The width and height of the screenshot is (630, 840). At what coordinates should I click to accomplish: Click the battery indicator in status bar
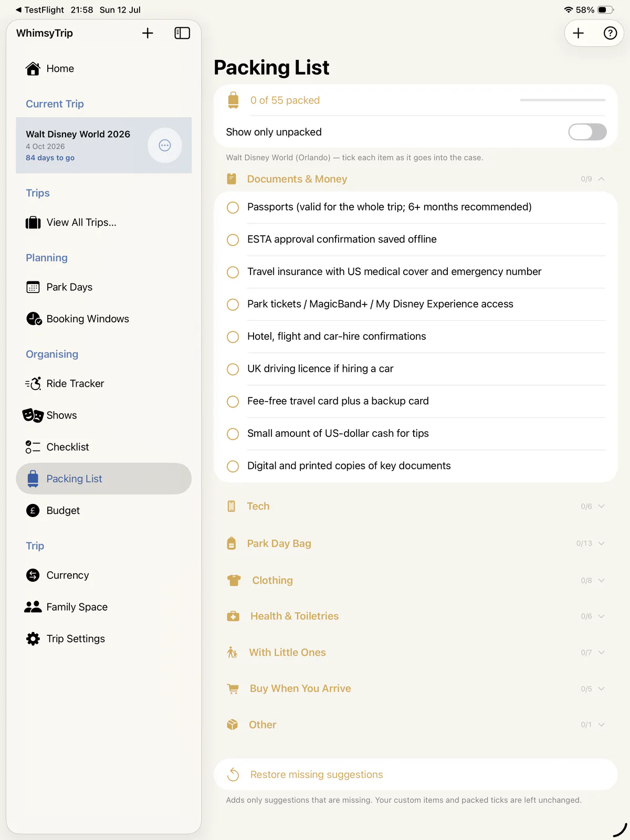[605, 10]
